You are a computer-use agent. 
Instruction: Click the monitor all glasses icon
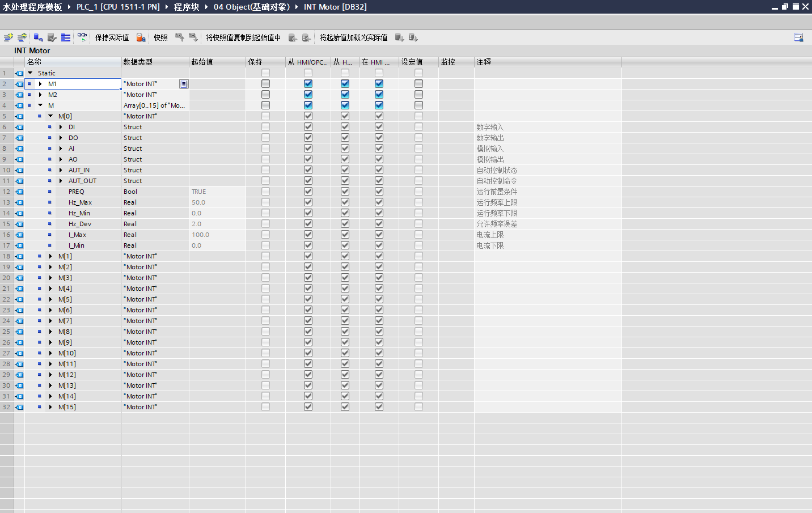tap(82, 37)
